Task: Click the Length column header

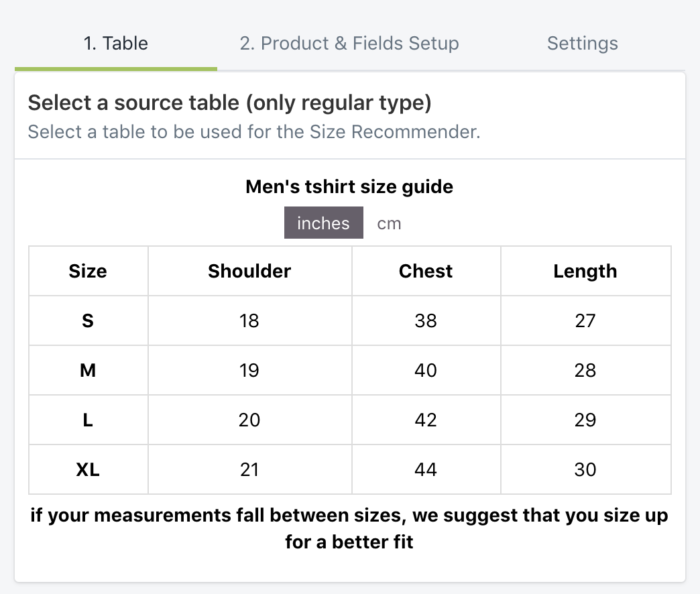Action: (x=585, y=271)
